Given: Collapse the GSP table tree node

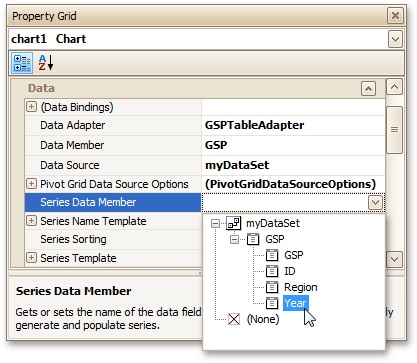Looking at the screenshot, I should pyautogui.click(x=235, y=239).
